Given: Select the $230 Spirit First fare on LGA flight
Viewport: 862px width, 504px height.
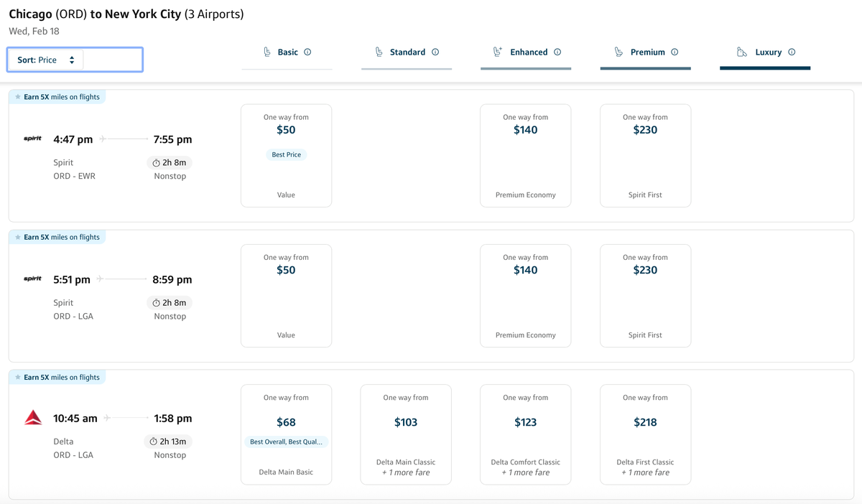Looking at the screenshot, I should pos(645,295).
